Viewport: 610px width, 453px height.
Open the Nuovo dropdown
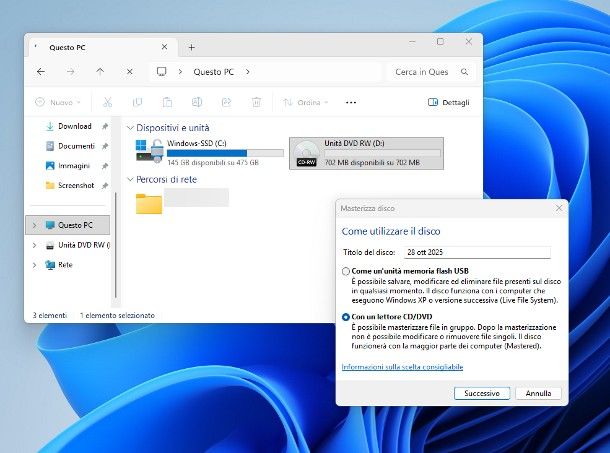pos(58,102)
